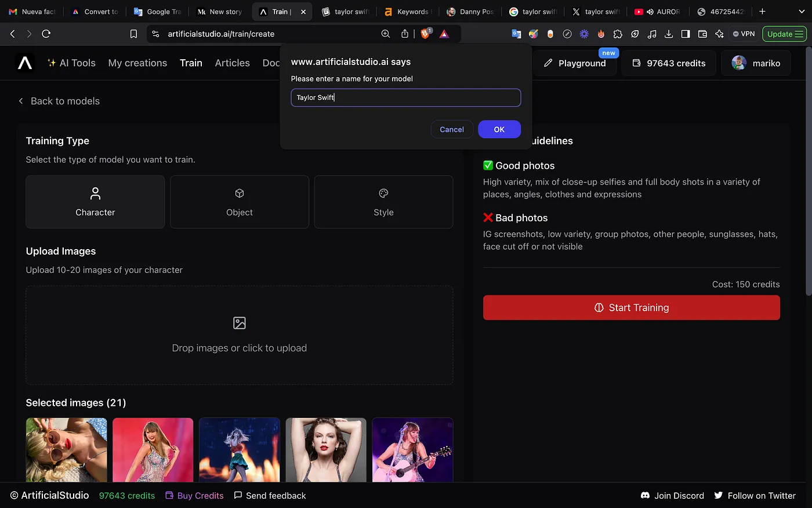Click the ArtificialStudio logo in header

(25, 63)
